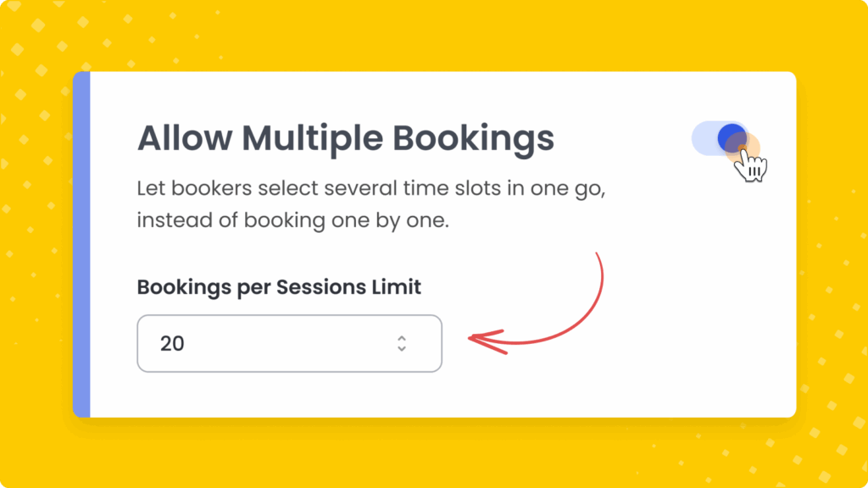868x488 pixels.
Task: Click the Bookings per Sessions Limit label
Action: click(x=279, y=286)
